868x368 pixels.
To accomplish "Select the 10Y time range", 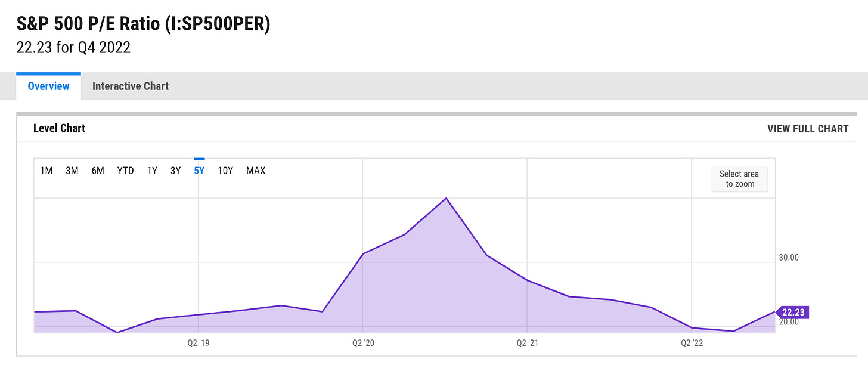I will tap(225, 171).
